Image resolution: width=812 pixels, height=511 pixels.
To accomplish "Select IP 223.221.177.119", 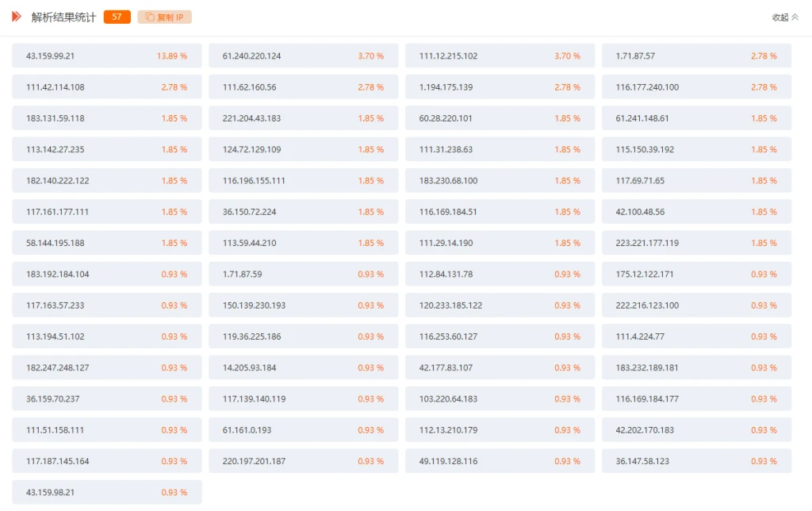I will click(647, 243).
